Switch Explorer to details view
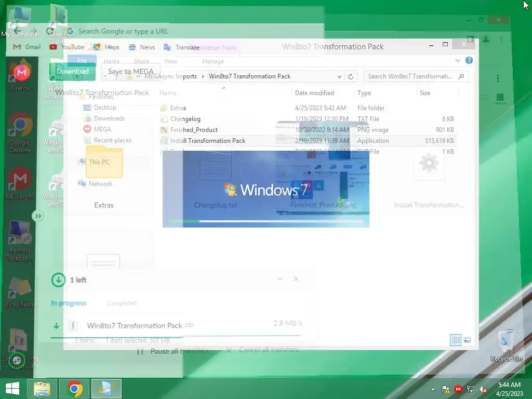The height and width of the screenshot is (399, 532). 455,340
